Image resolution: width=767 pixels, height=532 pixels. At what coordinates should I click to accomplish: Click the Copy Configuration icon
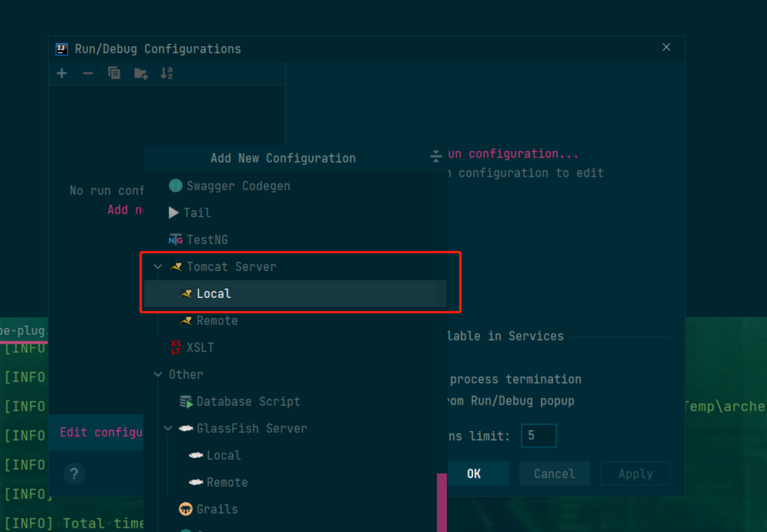(114, 73)
